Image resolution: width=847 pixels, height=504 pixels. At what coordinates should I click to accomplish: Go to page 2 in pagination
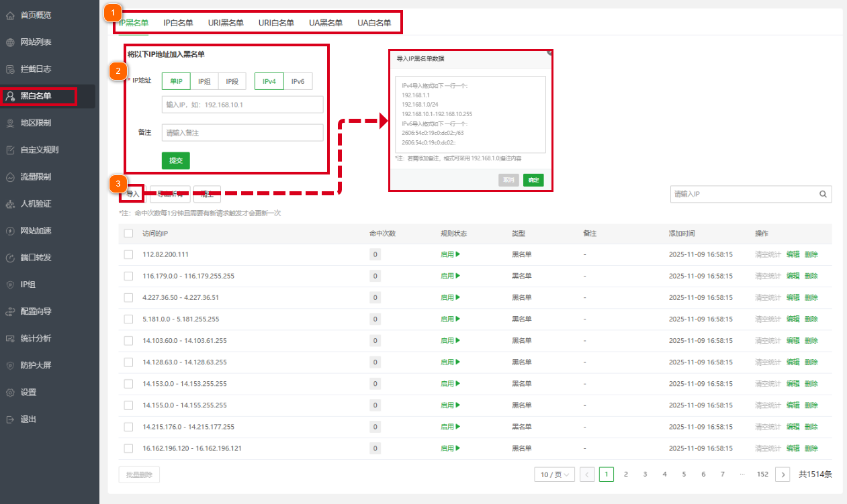[x=626, y=474]
